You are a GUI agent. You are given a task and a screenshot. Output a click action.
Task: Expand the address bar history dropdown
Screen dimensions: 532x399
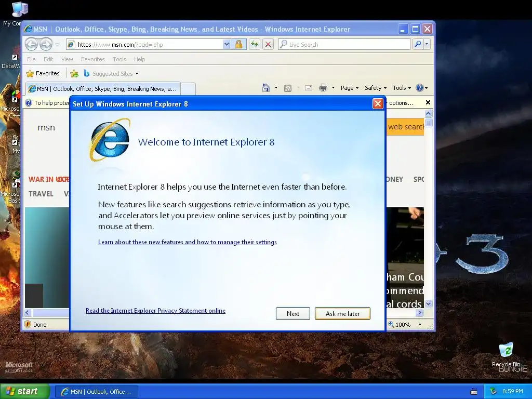click(227, 45)
